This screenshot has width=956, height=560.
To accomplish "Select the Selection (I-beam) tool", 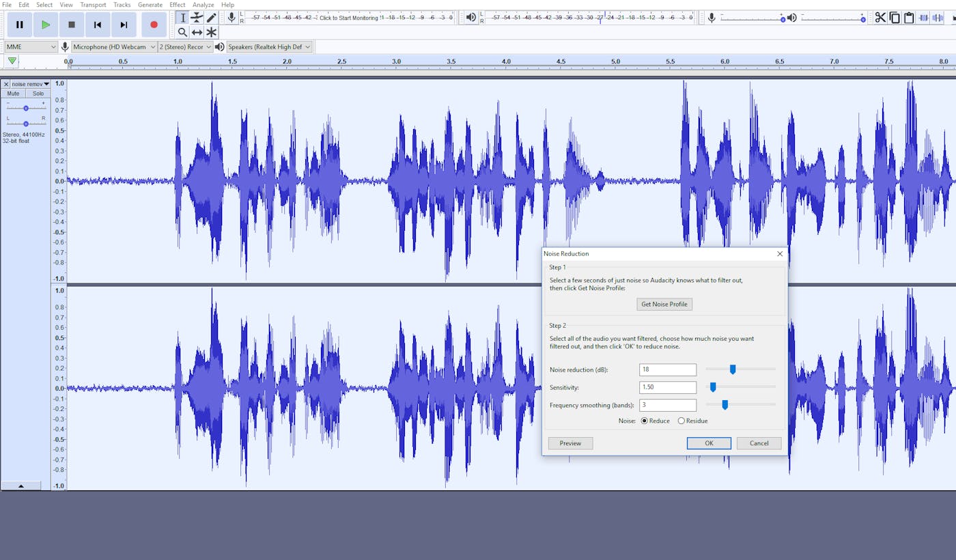I will 182,18.
